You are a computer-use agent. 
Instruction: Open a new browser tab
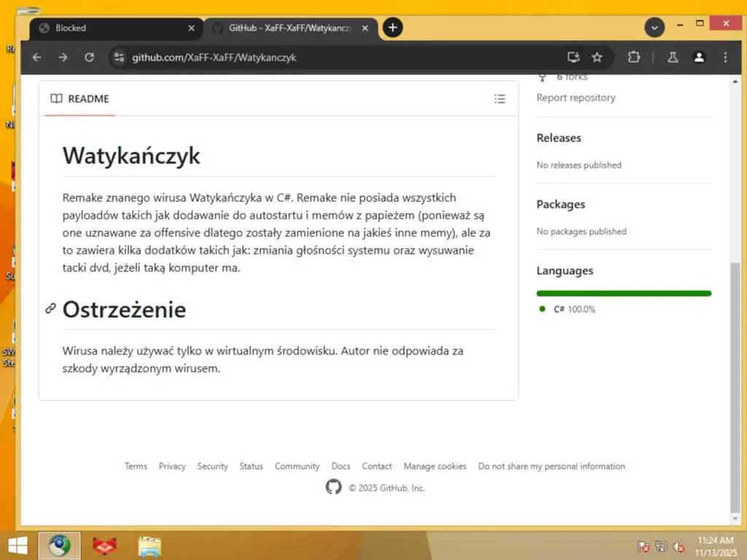(392, 28)
